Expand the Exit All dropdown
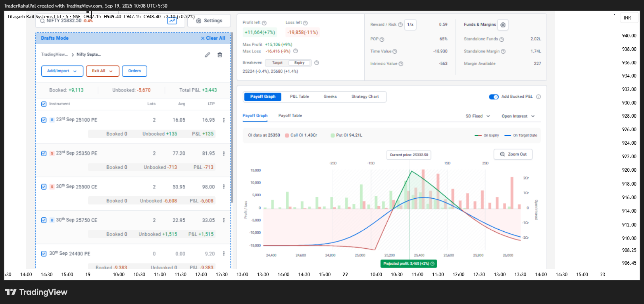The width and height of the screenshot is (644, 304). pyautogui.click(x=103, y=71)
